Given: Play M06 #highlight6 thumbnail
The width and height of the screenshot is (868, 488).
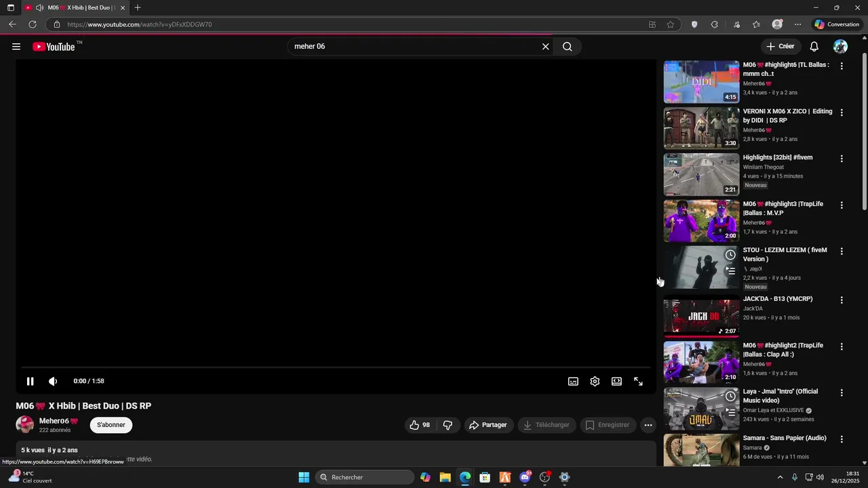Looking at the screenshot, I should tap(701, 81).
